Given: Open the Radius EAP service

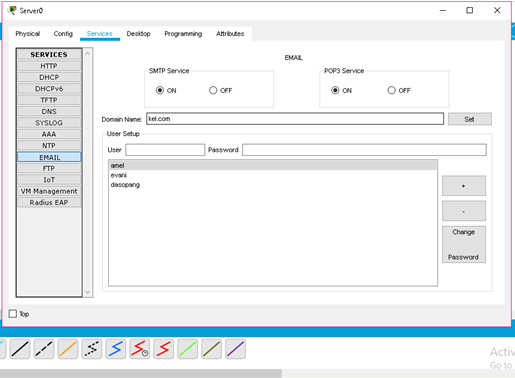Looking at the screenshot, I should point(49,202).
